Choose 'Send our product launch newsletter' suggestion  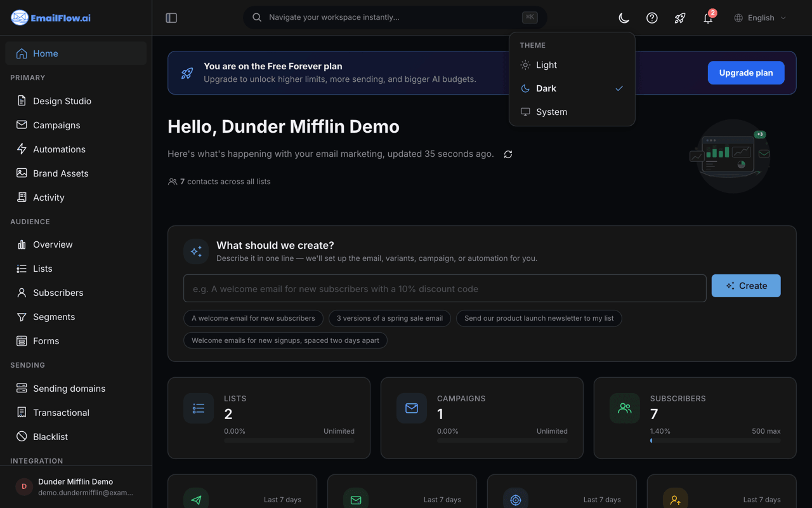click(539, 318)
